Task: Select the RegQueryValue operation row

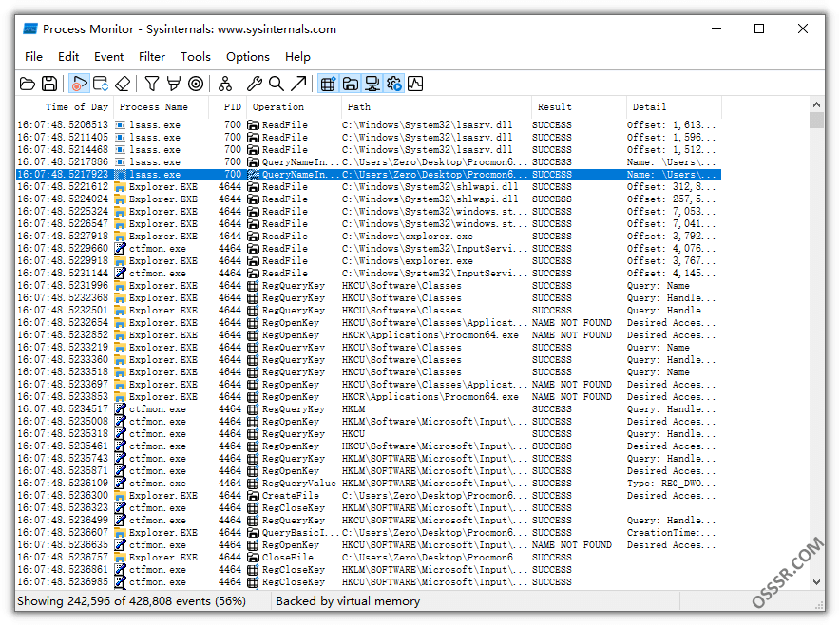Action: [x=369, y=484]
